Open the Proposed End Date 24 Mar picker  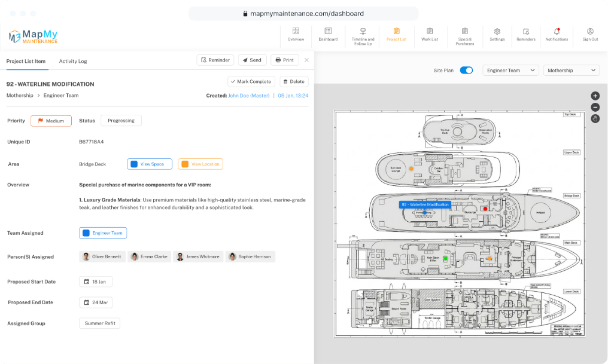tap(96, 302)
